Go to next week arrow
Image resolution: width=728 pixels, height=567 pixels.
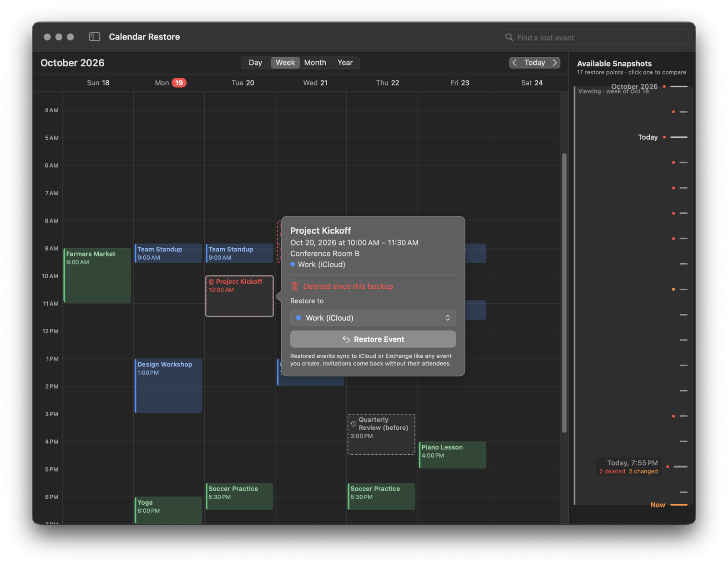click(555, 63)
